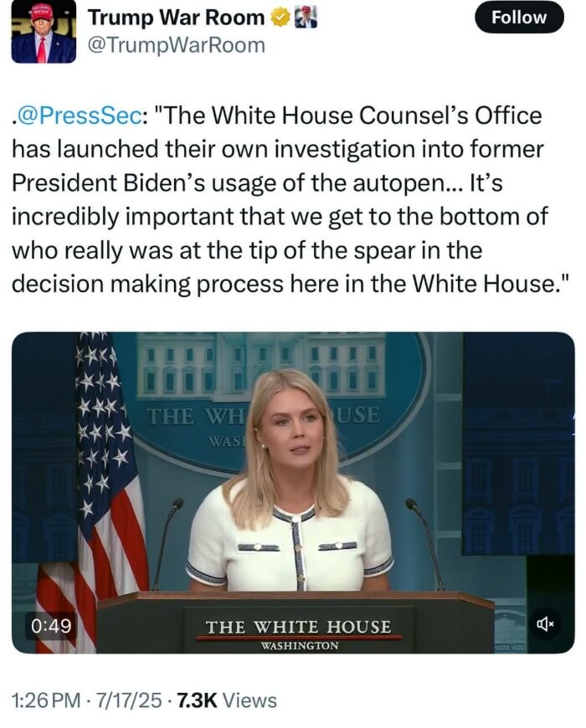
Task: Open the @PressSec mention link
Action: [x=80, y=115]
